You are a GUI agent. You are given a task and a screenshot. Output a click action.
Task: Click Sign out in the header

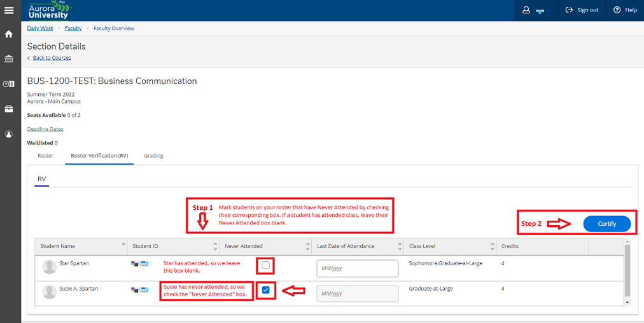(x=582, y=10)
